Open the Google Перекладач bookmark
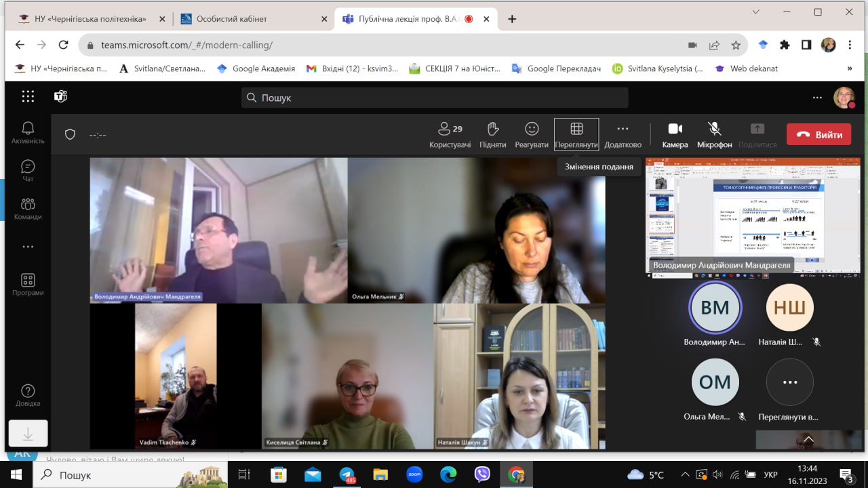Image resolution: width=868 pixels, height=488 pixels. (x=556, y=68)
